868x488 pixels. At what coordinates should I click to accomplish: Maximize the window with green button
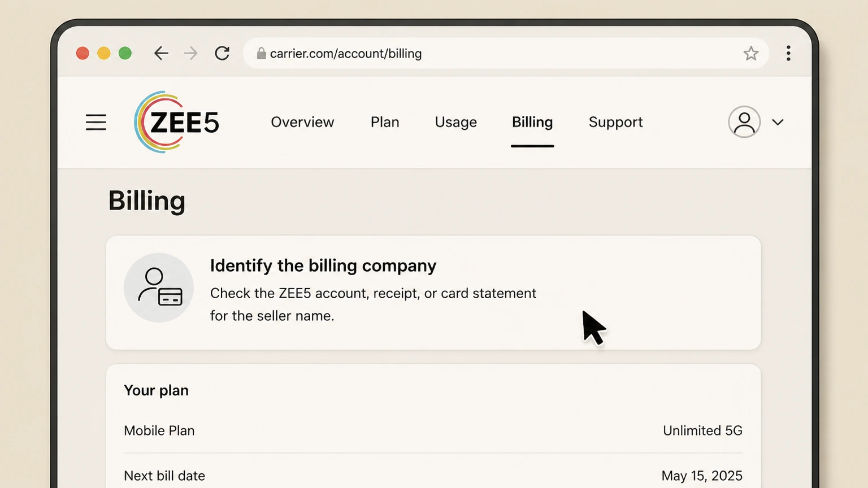[125, 53]
